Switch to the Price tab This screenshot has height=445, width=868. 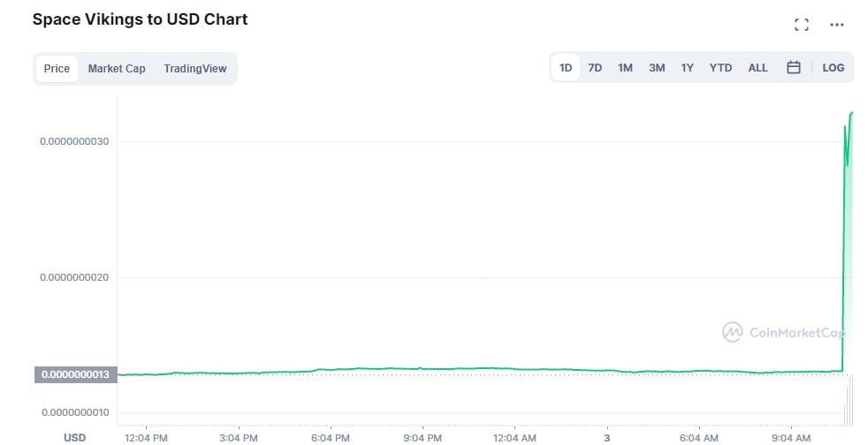pos(57,69)
